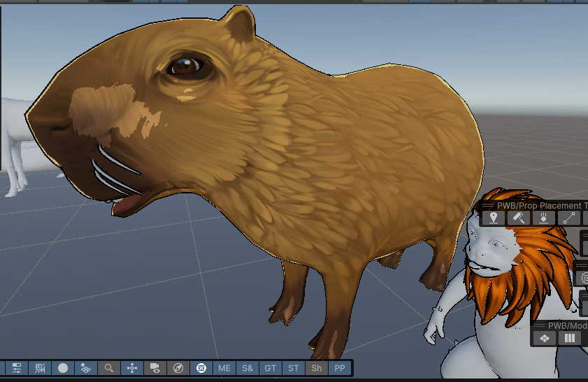Image resolution: width=588 pixels, height=382 pixels.
Task: Click the diamond tiles icon in PWB/Mod panel
Action: point(545,338)
